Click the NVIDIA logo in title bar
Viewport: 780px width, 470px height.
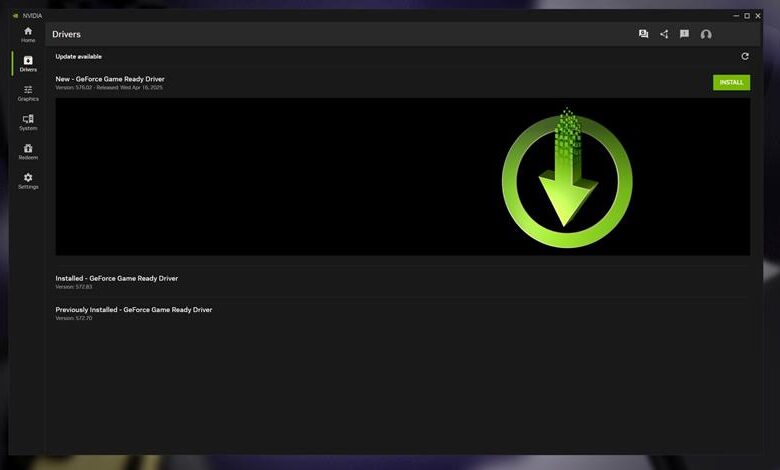tap(15, 16)
